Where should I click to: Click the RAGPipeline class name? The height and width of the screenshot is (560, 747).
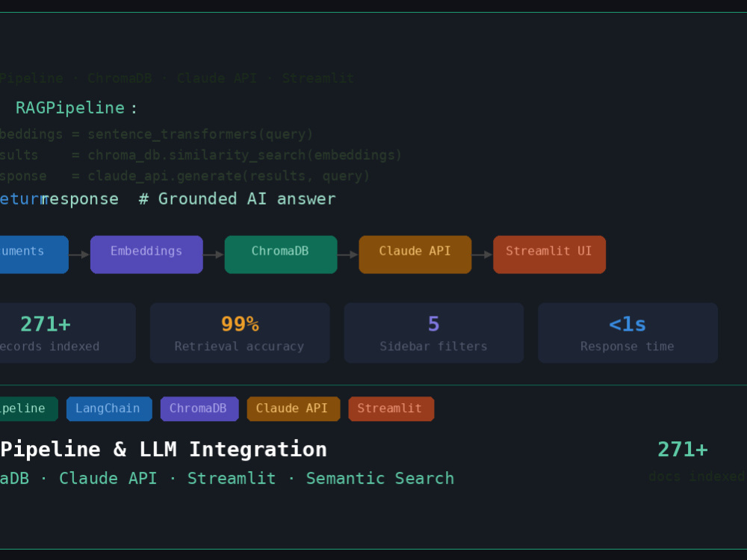(70, 108)
